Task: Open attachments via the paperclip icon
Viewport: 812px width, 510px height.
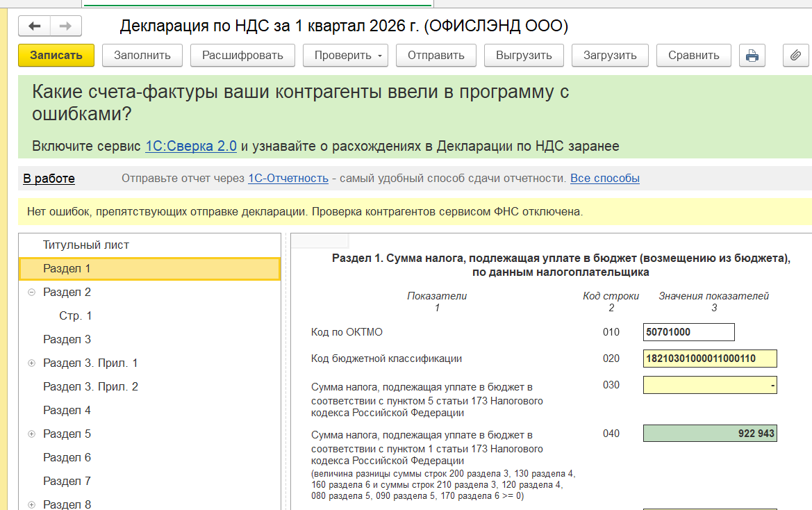Action: point(795,56)
